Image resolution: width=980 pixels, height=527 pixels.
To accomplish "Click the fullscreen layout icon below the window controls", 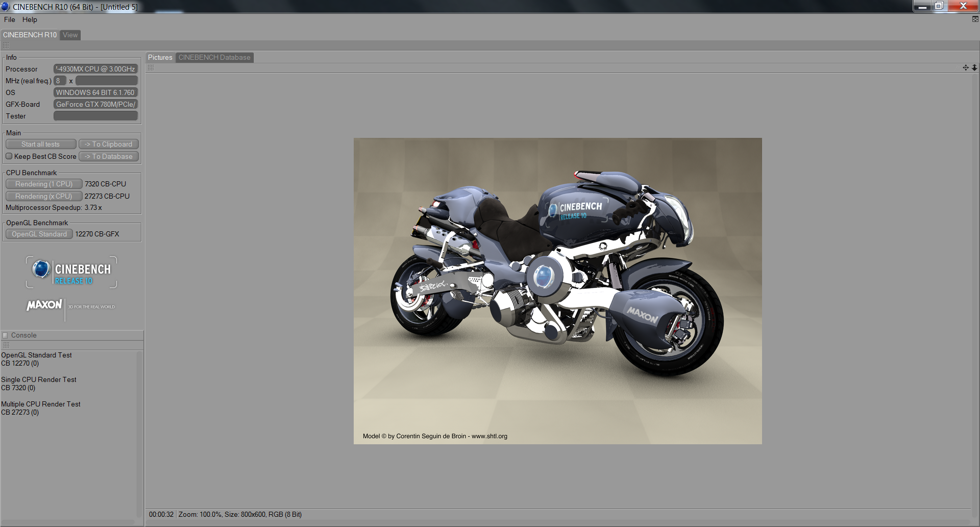I will (x=975, y=19).
